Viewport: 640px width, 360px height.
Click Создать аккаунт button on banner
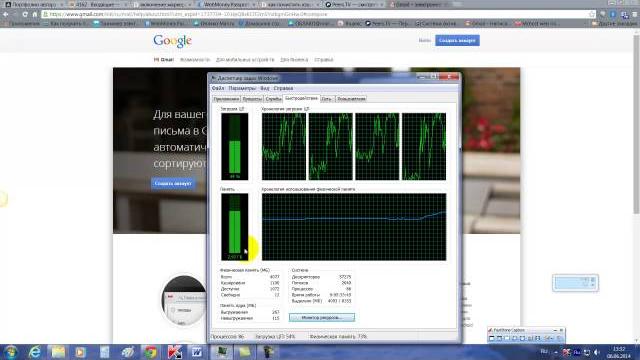[x=173, y=184]
